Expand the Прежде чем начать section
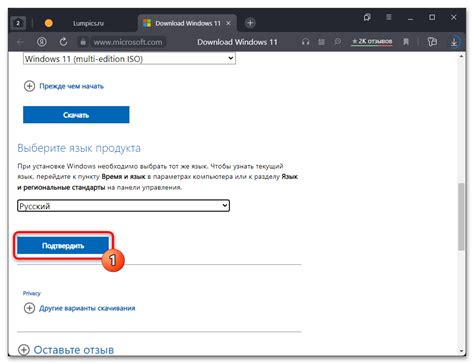The height and width of the screenshot is (364, 474). (64, 86)
